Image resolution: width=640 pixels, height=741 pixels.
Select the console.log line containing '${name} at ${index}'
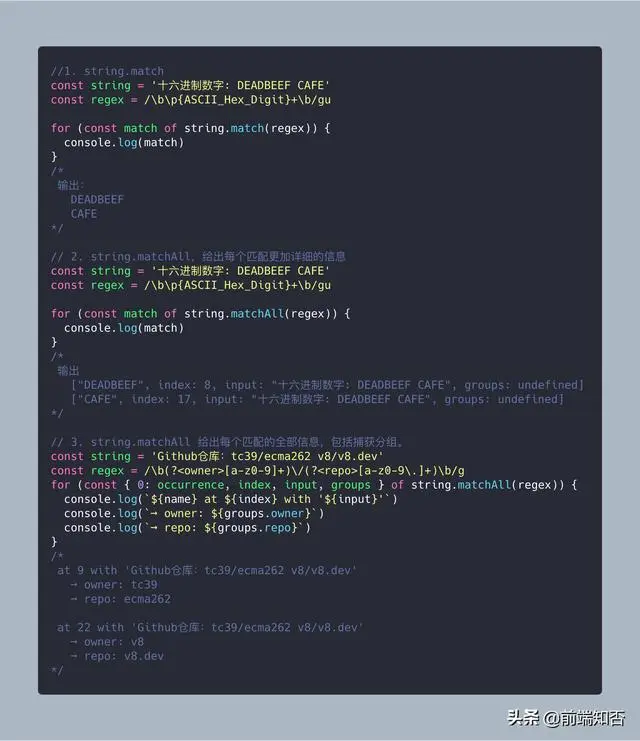click(x=231, y=500)
